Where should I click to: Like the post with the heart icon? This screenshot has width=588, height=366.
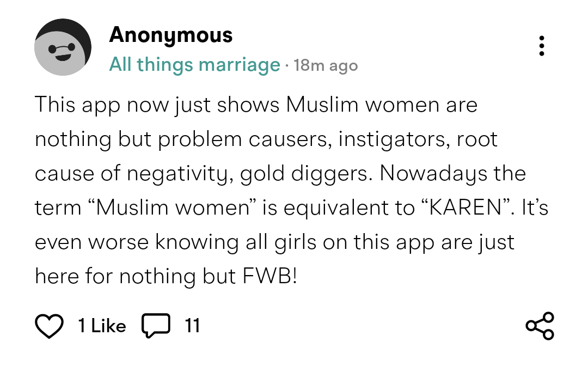pyautogui.click(x=49, y=326)
